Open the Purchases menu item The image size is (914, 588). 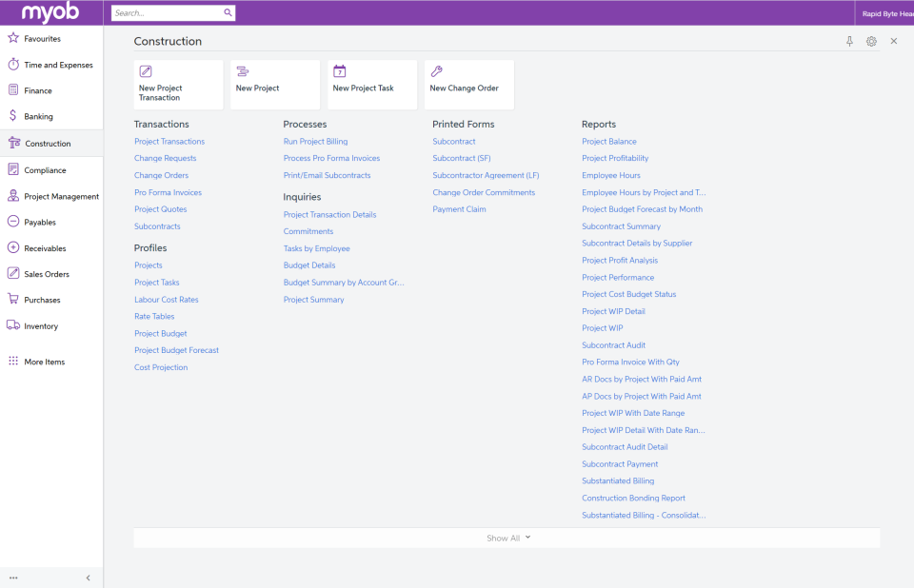click(51, 300)
